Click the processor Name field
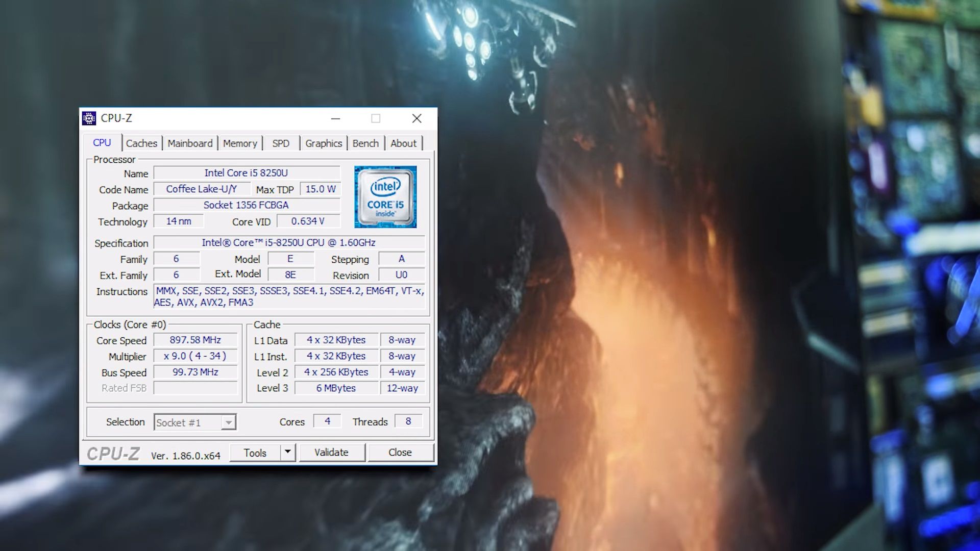 pyautogui.click(x=247, y=173)
